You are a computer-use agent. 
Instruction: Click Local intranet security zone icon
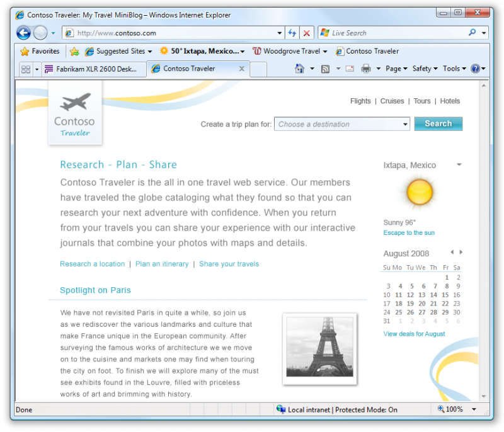click(x=281, y=409)
